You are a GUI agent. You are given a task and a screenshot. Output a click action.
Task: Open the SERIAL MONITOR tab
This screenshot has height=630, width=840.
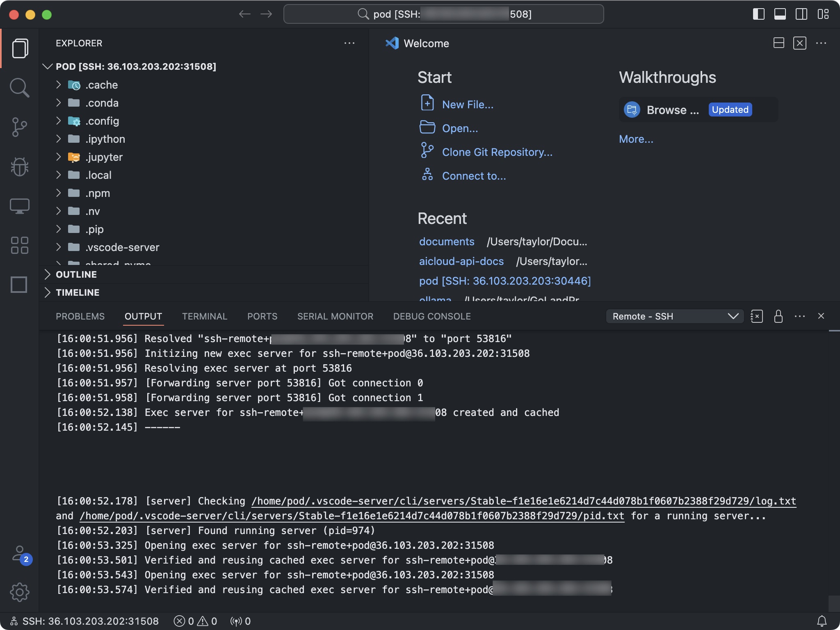point(335,316)
